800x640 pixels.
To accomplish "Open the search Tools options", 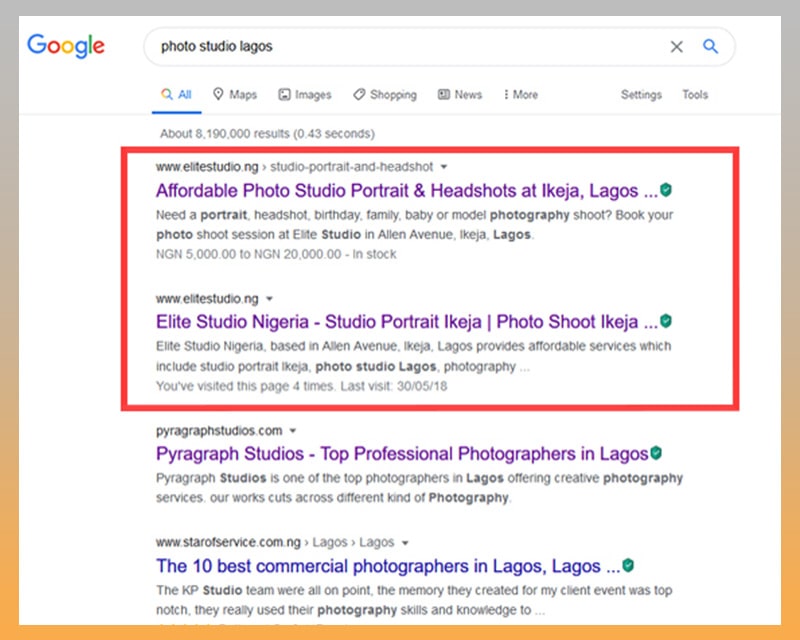I will pyautogui.click(x=695, y=94).
